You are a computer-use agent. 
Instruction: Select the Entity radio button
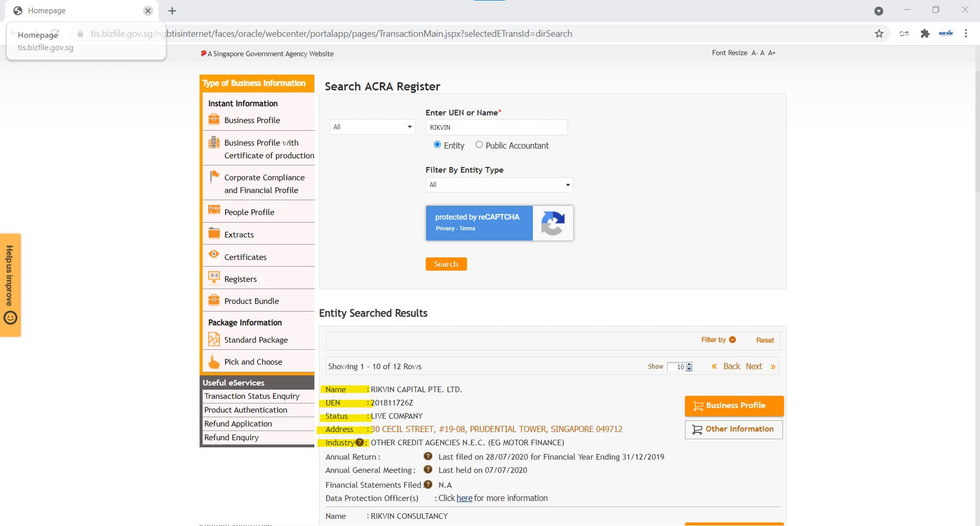(x=437, y=145)
